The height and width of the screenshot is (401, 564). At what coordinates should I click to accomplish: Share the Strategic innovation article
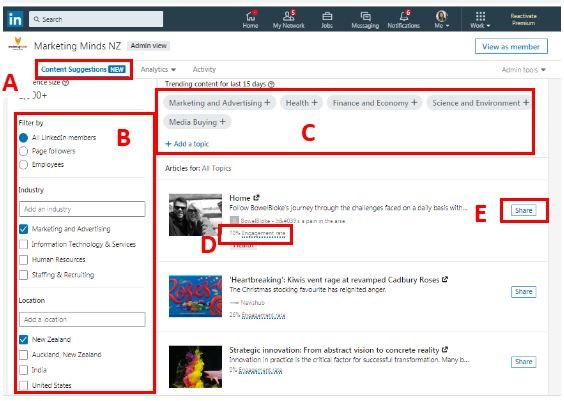(x=523, y=362)
